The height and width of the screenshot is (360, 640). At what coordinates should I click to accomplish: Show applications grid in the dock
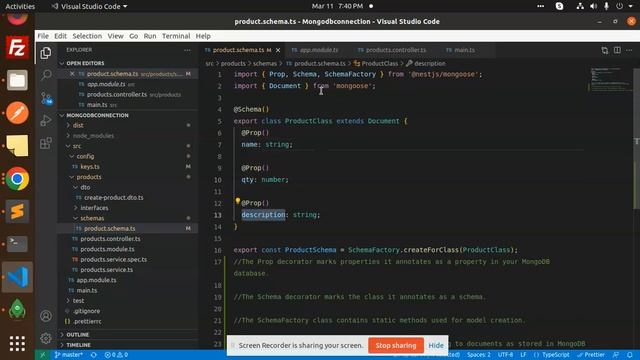(17, 343)
